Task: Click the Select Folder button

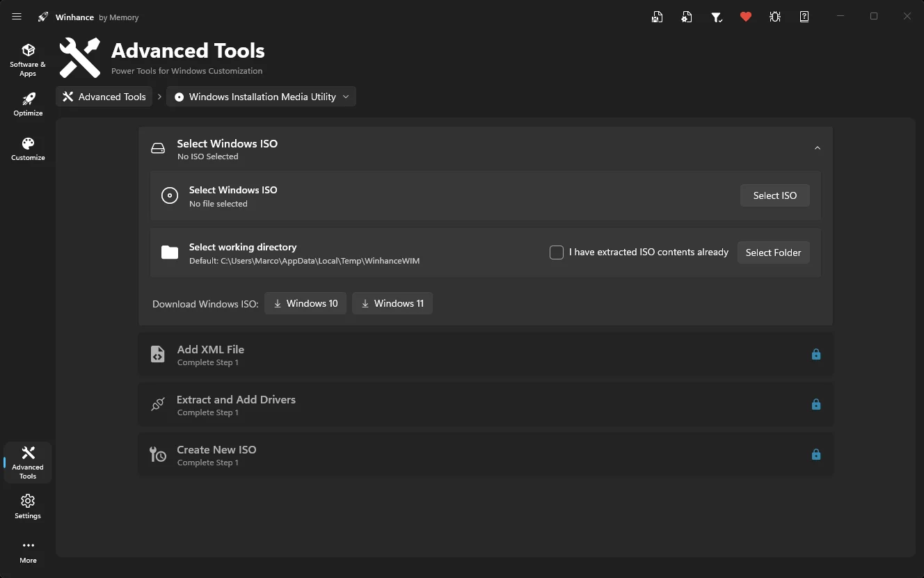Action: point(773,252)
